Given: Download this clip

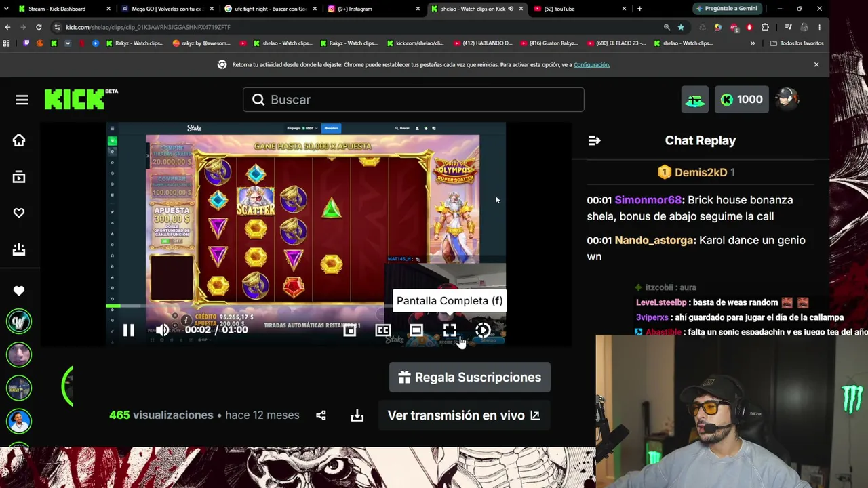Looking at the screenshot, I should 357,415.
